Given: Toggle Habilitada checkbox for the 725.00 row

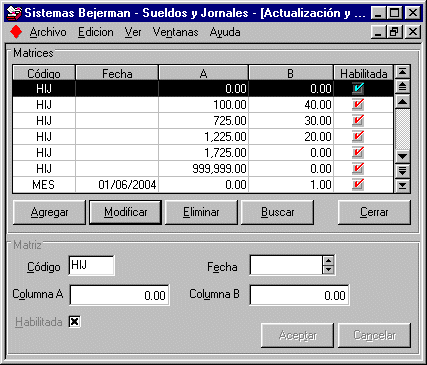Looking at the screenshot, I should [358, 120].
